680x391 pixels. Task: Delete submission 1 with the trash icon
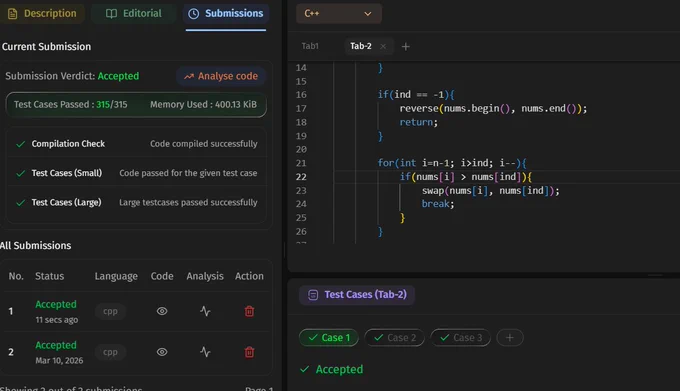tap(249, 311)
